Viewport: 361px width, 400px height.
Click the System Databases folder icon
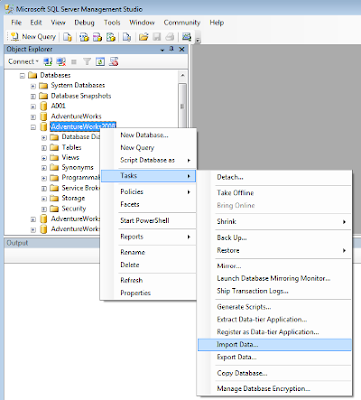point(43,86)
